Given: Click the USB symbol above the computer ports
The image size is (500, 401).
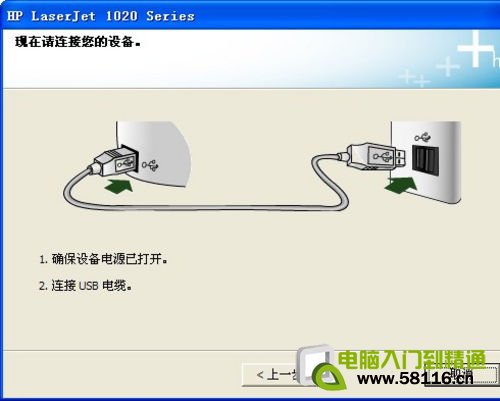Looking at the screenshot, I should [x=422, y=137].
